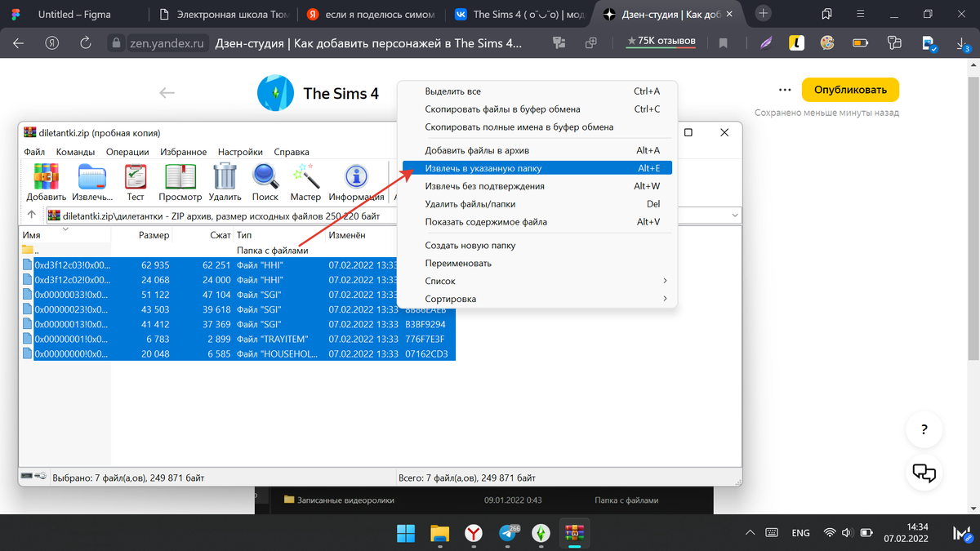Switch to the VK The Sims 4 tab
Screen dimensions: 980x551
520,14
